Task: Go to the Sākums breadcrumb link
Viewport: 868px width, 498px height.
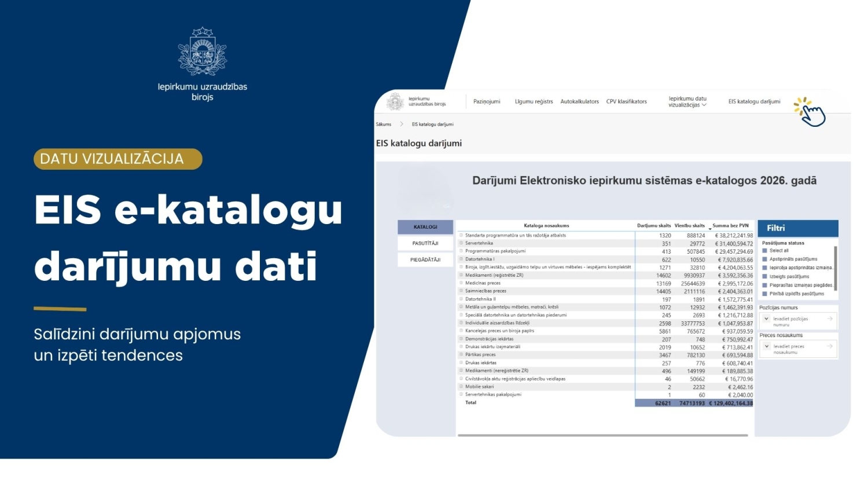Action: (x=384, y=124)
